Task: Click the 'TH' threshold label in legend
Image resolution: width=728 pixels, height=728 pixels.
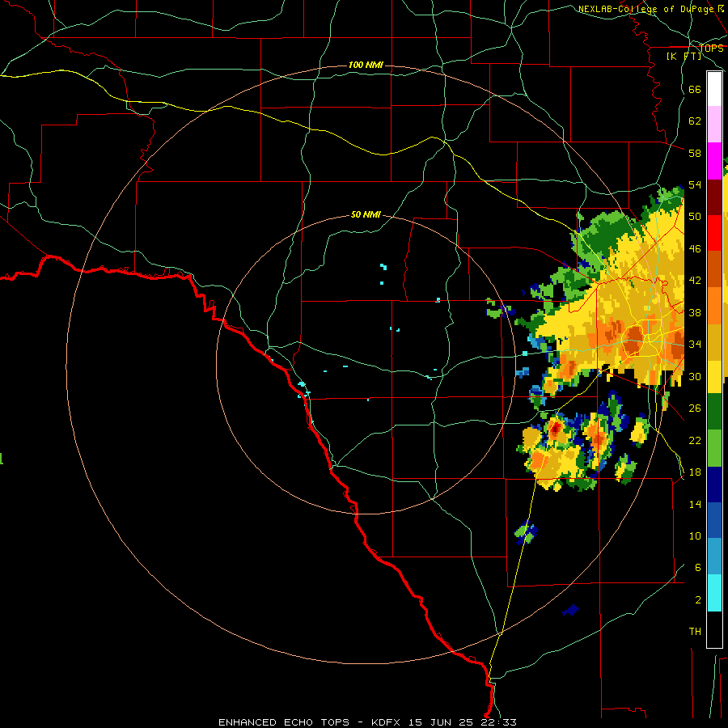Action: pos(695,632)
